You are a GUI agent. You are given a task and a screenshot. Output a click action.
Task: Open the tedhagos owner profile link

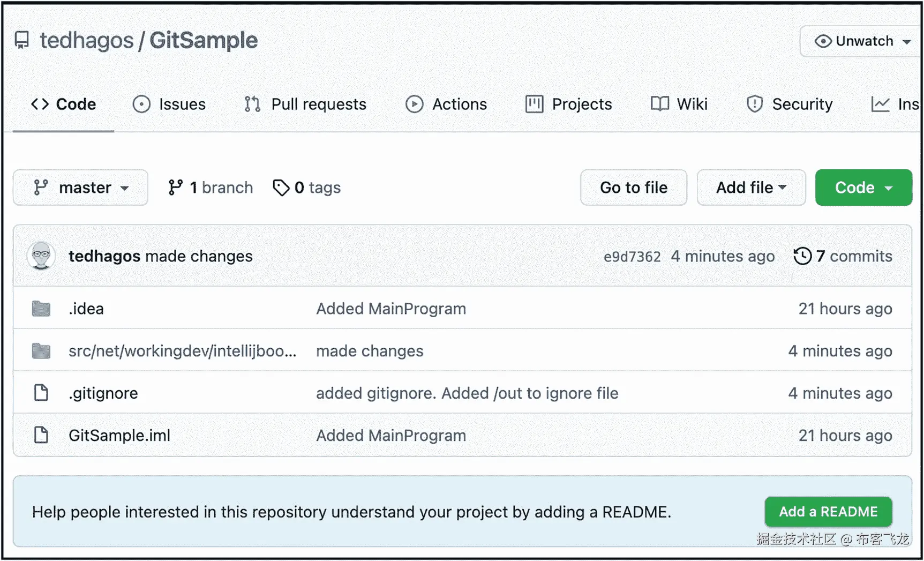pos(87,41)
